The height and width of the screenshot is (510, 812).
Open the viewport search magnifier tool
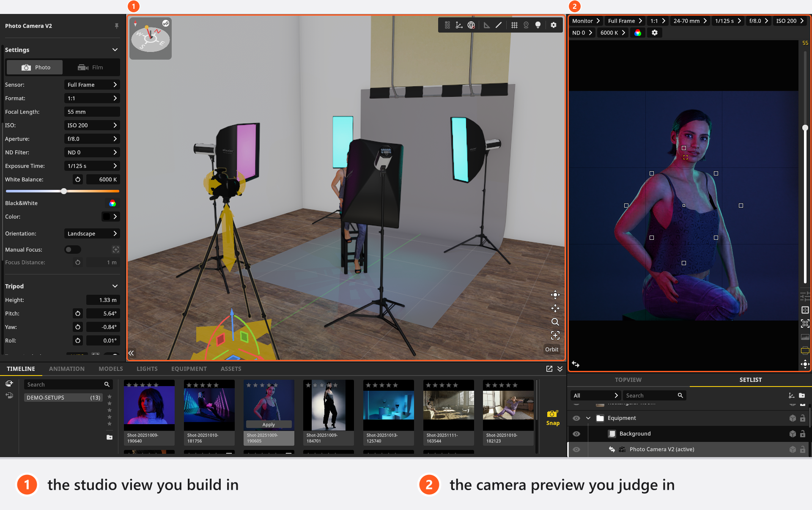555,322
